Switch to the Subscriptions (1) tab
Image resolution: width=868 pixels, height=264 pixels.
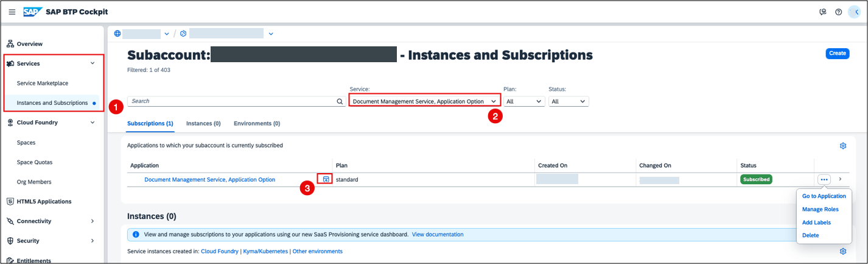(150, 123)
